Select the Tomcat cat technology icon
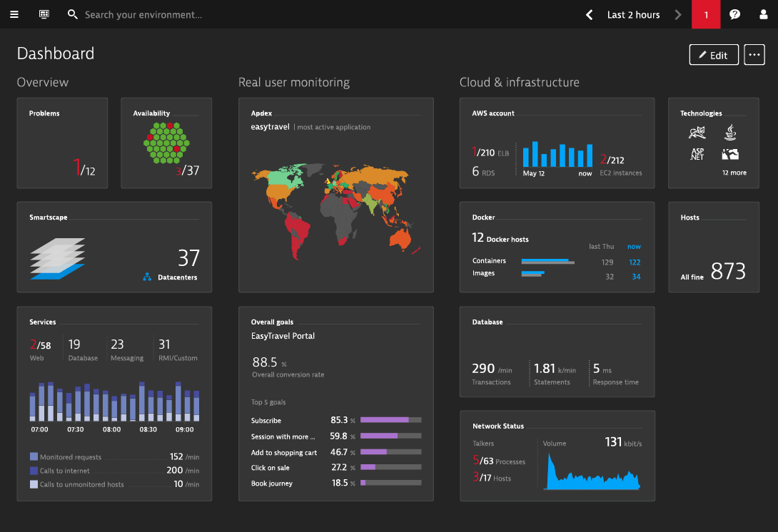Image resolution: width=778 pixels, height=532 pixels. (x=697, y=133)
